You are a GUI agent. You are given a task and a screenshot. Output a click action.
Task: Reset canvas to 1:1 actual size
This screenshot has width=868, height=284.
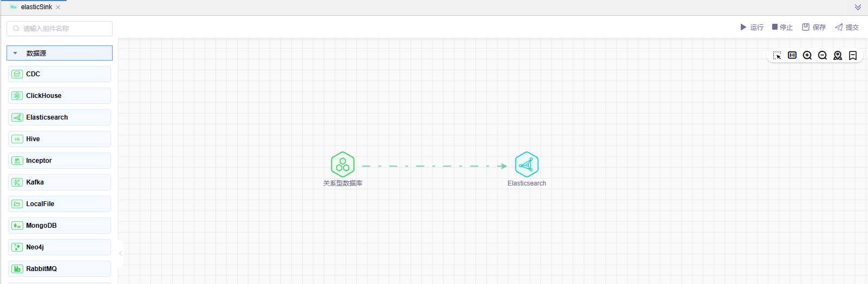[792, 55]
